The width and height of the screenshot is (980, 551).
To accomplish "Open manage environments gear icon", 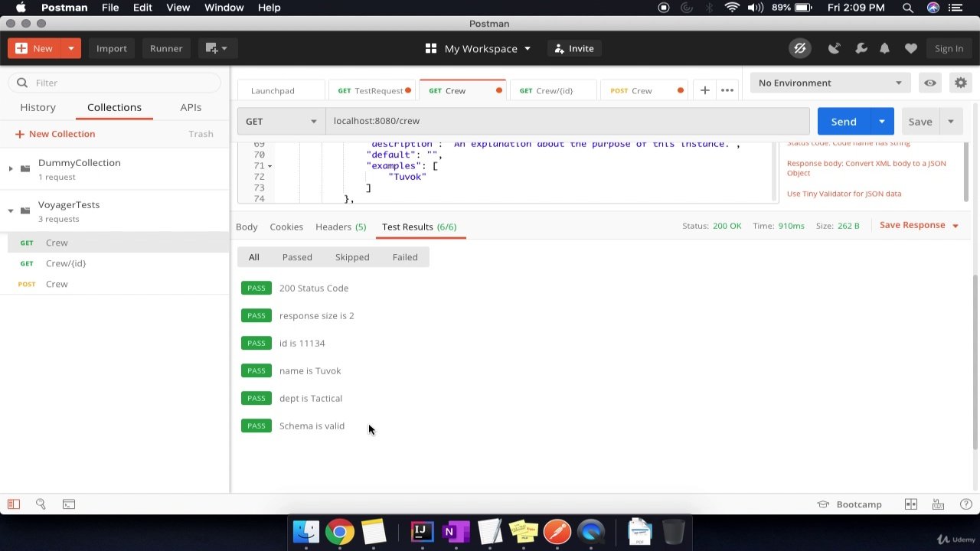I will [x=960, y=83].
